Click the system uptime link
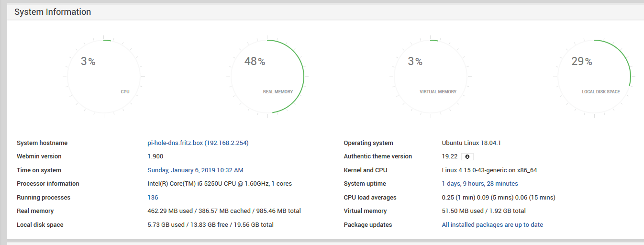 [x=479, y=184]
